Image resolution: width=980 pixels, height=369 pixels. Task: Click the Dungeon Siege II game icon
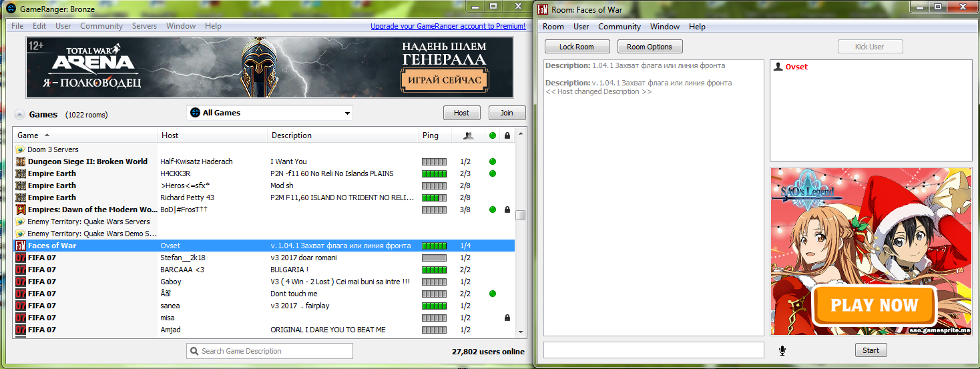(x=21, y=161)
